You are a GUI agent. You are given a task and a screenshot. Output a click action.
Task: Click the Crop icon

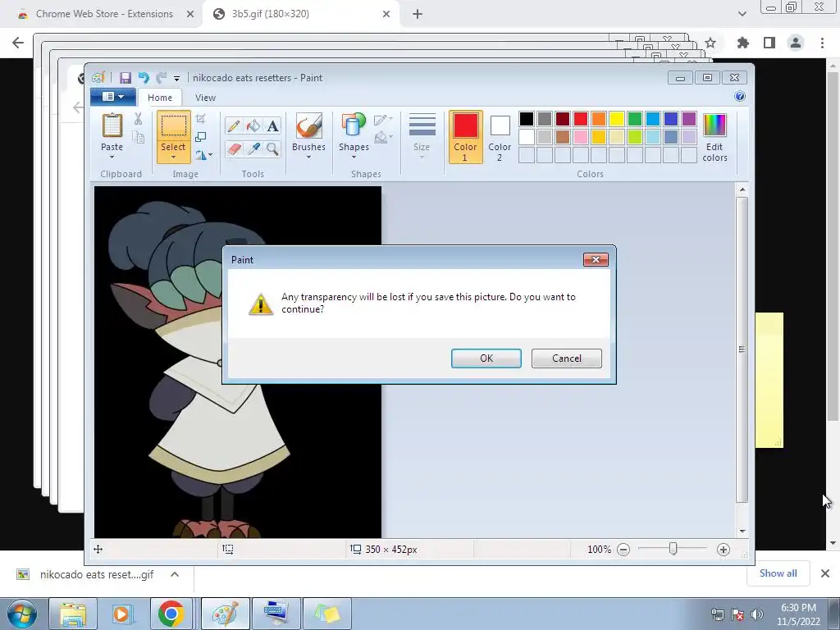(201, 119)
